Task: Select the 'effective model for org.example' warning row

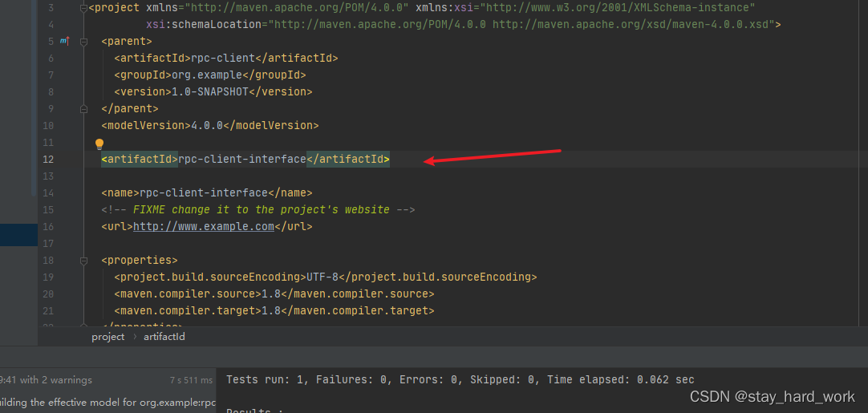Action: click(108, 403)
